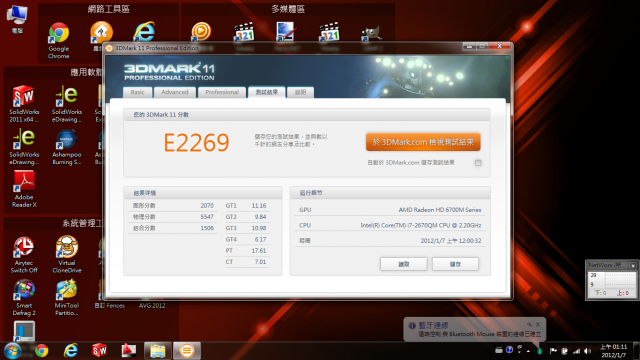Open Action Center flag in tray

553,351
